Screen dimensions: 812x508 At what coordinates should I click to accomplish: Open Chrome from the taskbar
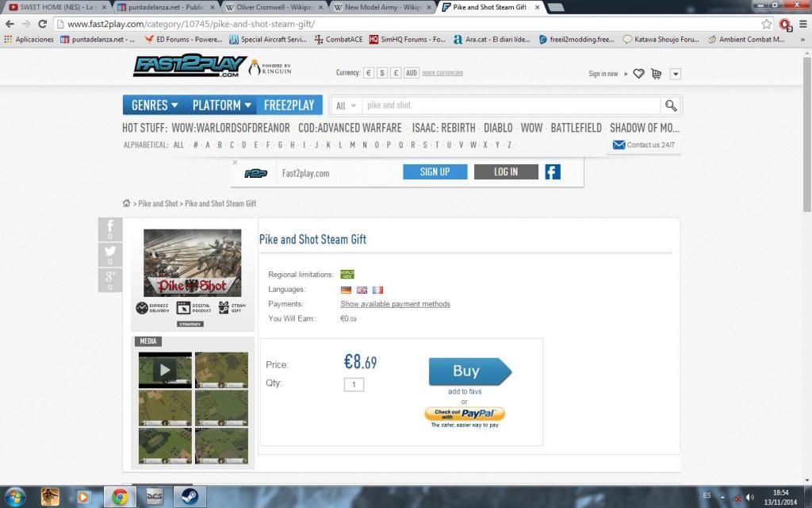120,497
